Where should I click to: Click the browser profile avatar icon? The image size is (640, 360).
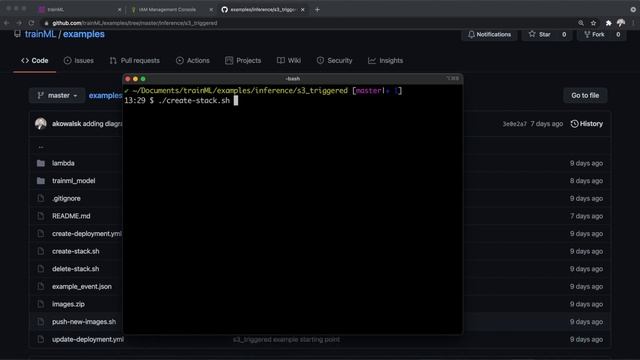coord(621,23)
